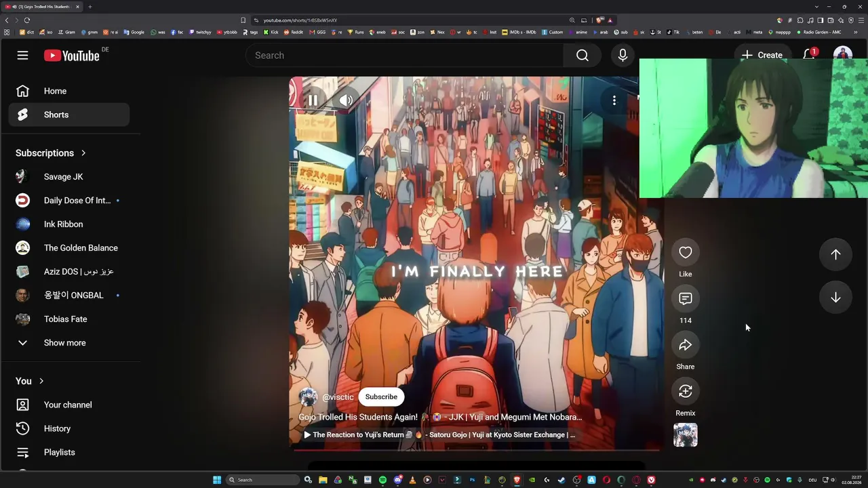Focus the YouTube Search field

point(404,56)
